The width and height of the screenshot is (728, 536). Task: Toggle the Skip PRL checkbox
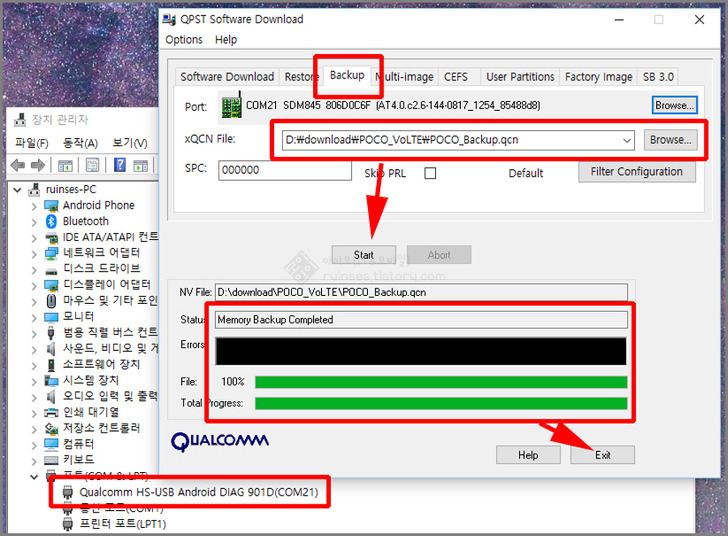[x=430, y=173]
